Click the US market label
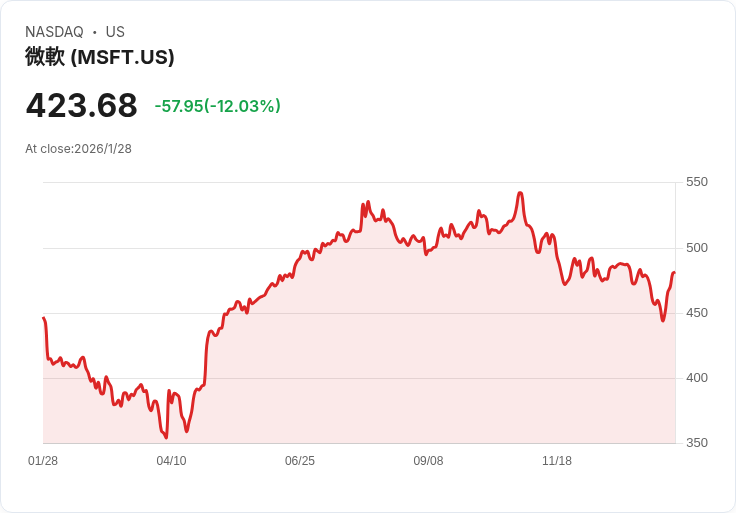This screenshot has width=736, height=513. pos(115,32)
